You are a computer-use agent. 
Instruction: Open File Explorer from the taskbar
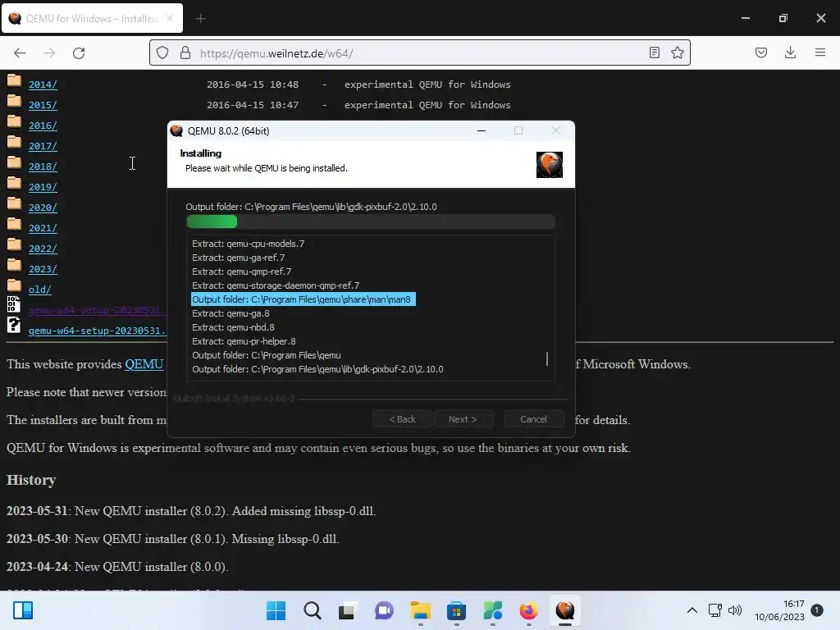tap(421, 610)
